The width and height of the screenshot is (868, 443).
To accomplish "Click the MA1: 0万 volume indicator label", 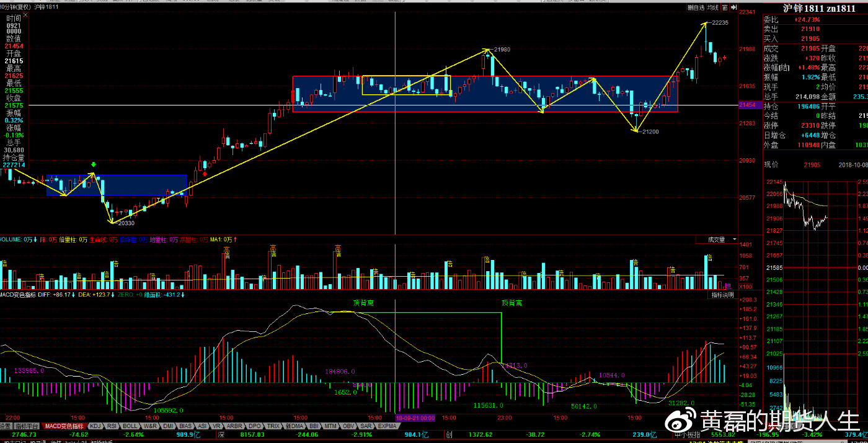I will coord(224,239).
